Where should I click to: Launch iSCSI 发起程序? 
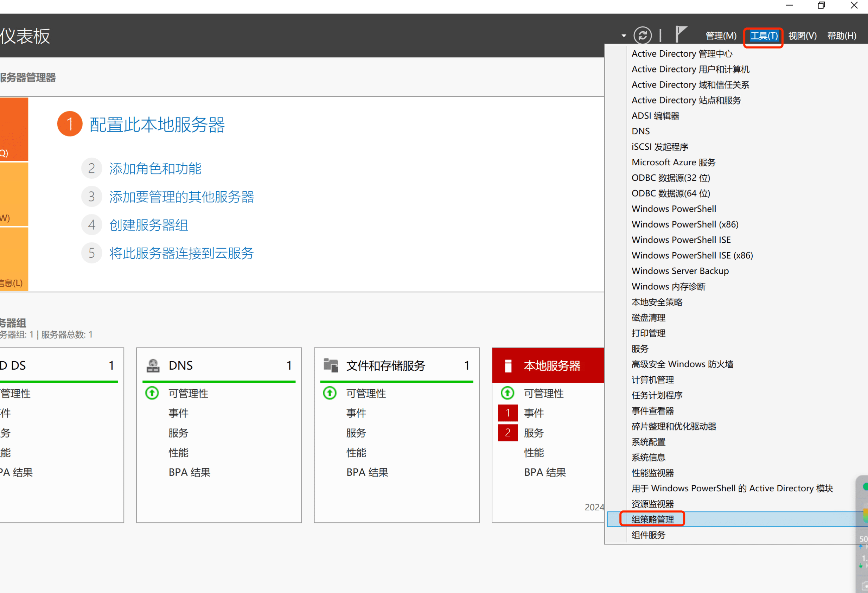point(659,147)
